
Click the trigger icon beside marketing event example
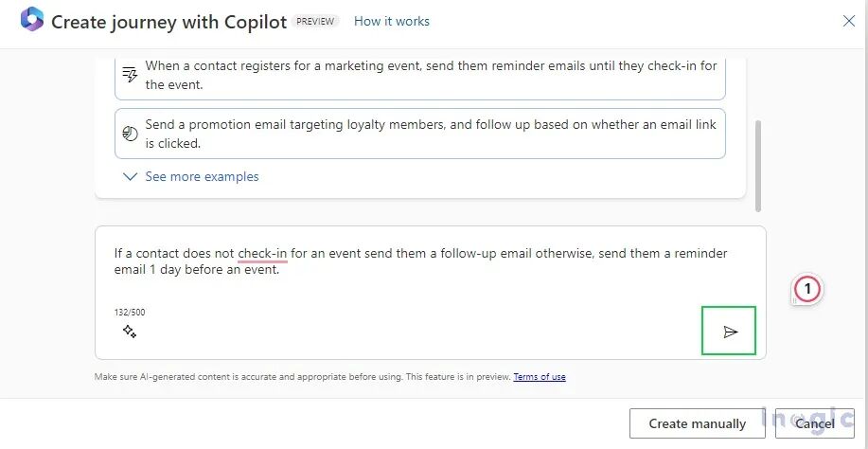click(130, 75)
